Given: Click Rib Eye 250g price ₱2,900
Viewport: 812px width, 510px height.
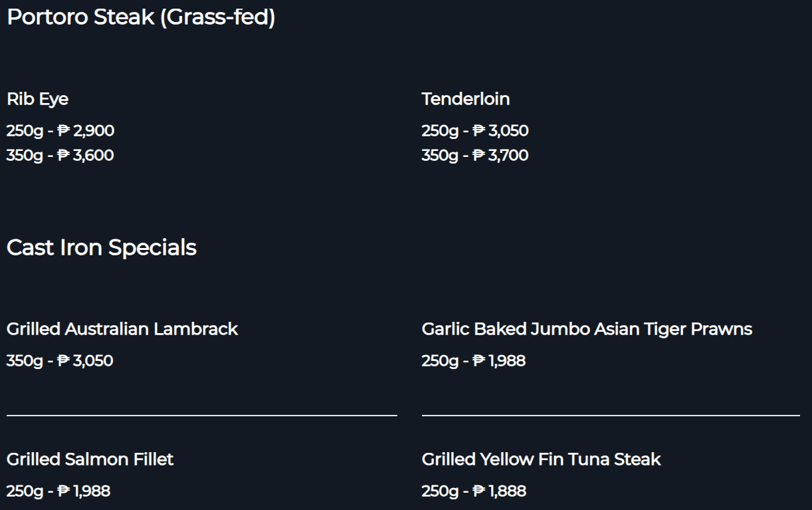Looking at the screenshot, I should 60,131.
